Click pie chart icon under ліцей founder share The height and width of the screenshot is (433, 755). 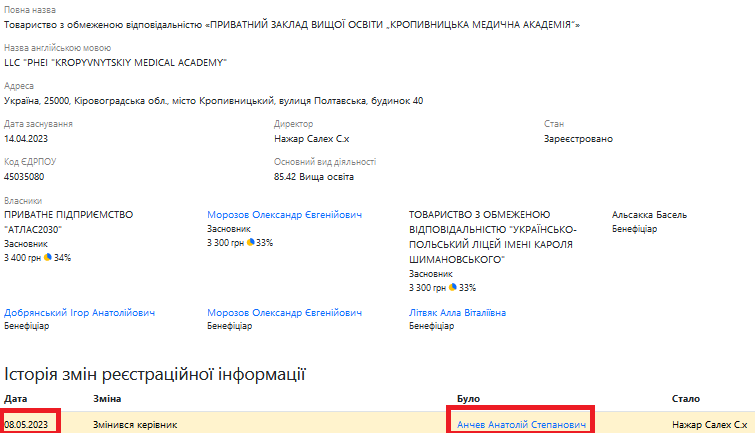pyautogui.click(x=453, y=287)
